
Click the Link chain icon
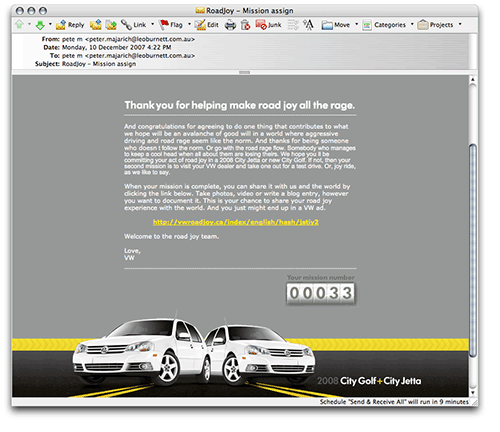point(126,25)
